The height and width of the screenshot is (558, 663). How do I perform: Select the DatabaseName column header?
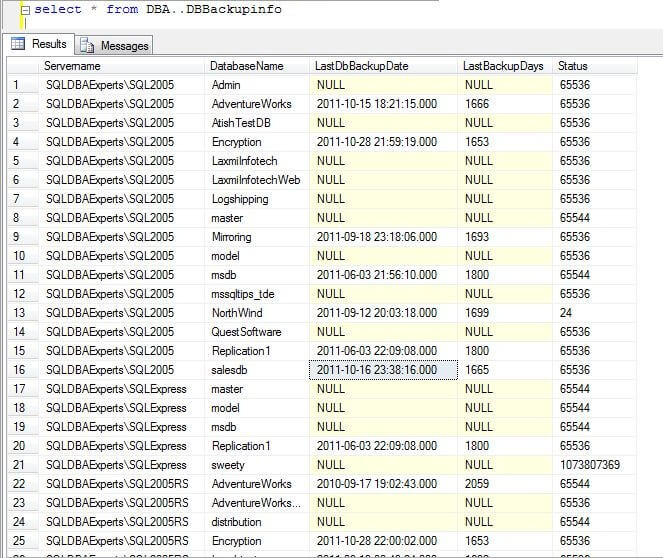[257, 66]
